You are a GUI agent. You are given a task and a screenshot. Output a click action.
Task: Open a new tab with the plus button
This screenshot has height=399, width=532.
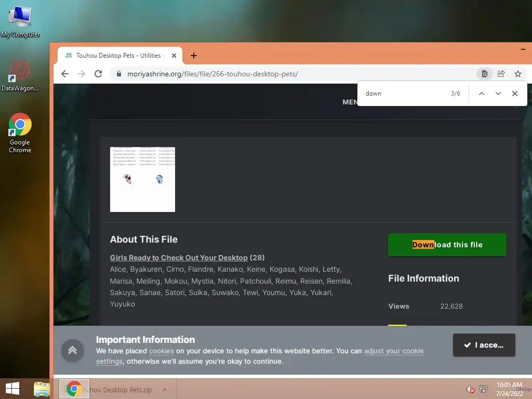[x=194, y=56]
